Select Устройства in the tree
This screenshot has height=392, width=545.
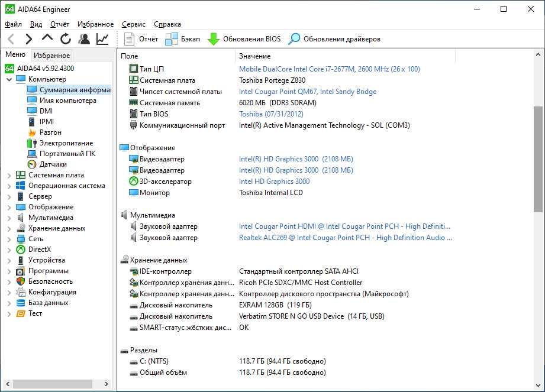point(47,260)
